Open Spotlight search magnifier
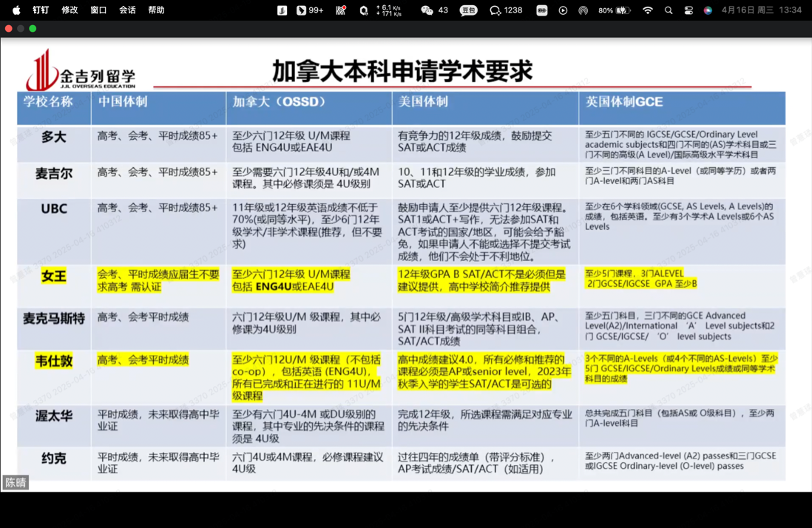This screenshot has width=812, height=528. tap(669, 10)
